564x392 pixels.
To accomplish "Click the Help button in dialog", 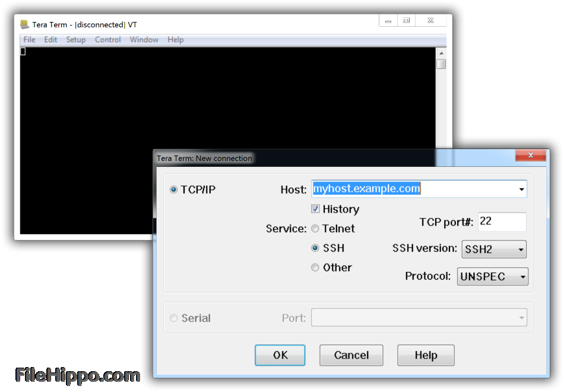I will pyautogui.click(x=426, y=355).
